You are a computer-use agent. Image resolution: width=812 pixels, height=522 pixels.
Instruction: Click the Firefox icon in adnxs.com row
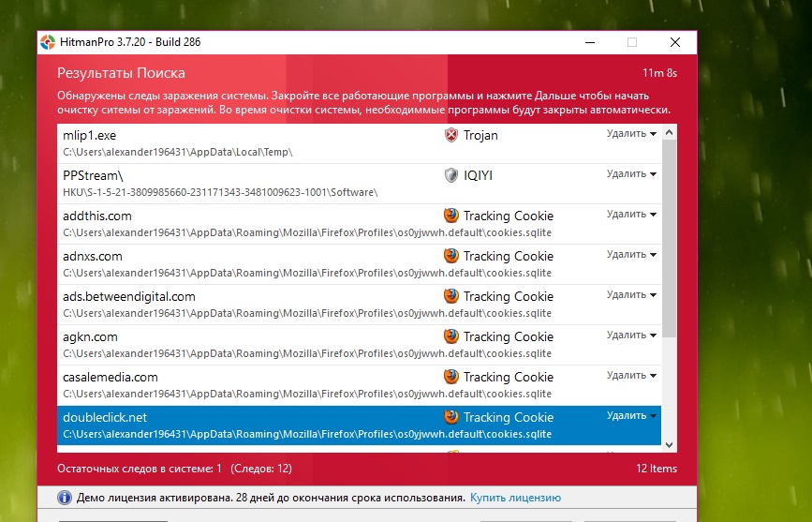pos(451,256)
